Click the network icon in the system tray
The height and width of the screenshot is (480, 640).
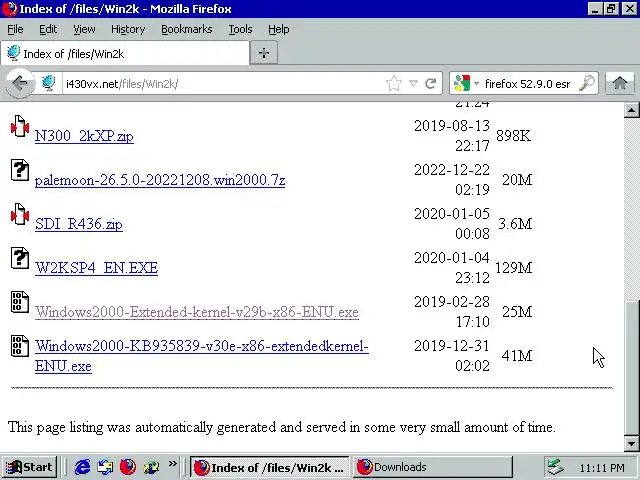click(x=555, y=467)
